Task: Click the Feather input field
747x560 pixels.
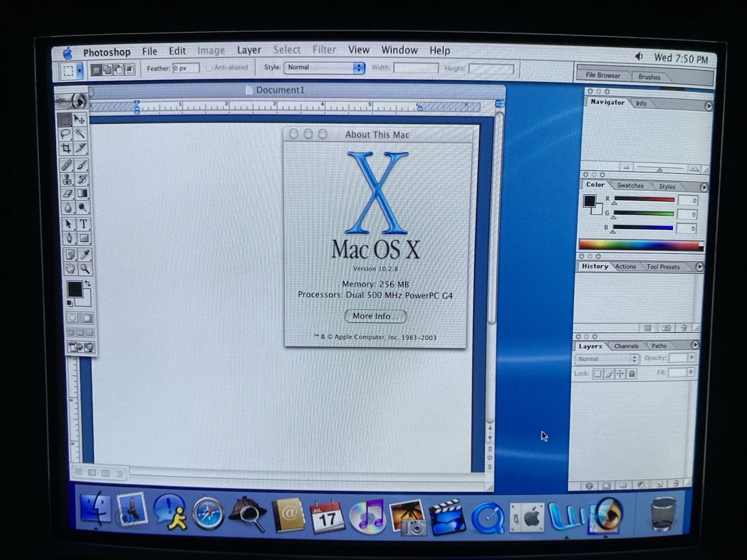Action: click(x=186, y=68)
